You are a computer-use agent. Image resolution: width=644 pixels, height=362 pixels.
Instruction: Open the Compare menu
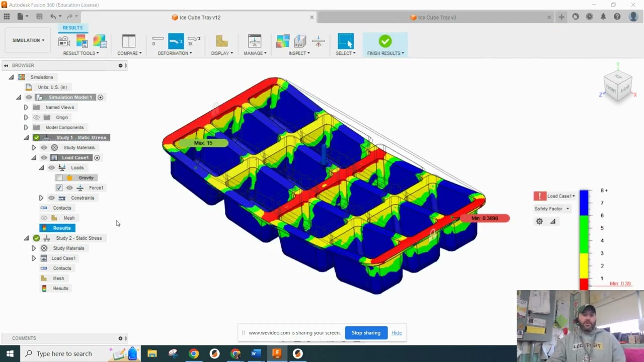pyautogui.click(x=129, y=53)
